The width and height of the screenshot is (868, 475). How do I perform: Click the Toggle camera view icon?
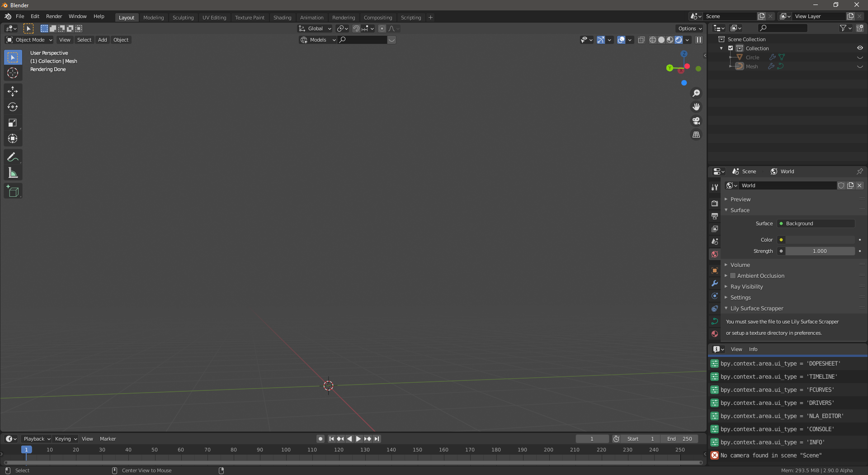[x=696, y=121]
